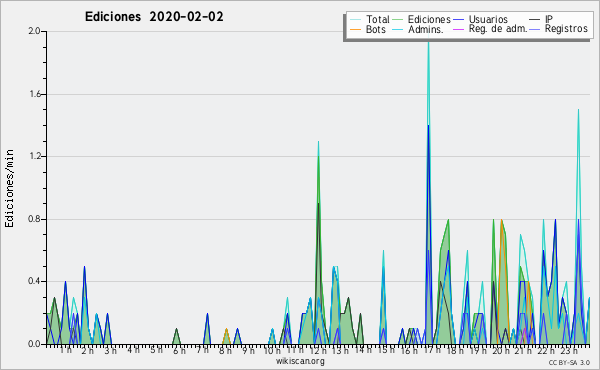Click the '1 h' x-axis label
Image resolution: width=600 pixels, height=370 pixels.
click(x=66, y=350)
